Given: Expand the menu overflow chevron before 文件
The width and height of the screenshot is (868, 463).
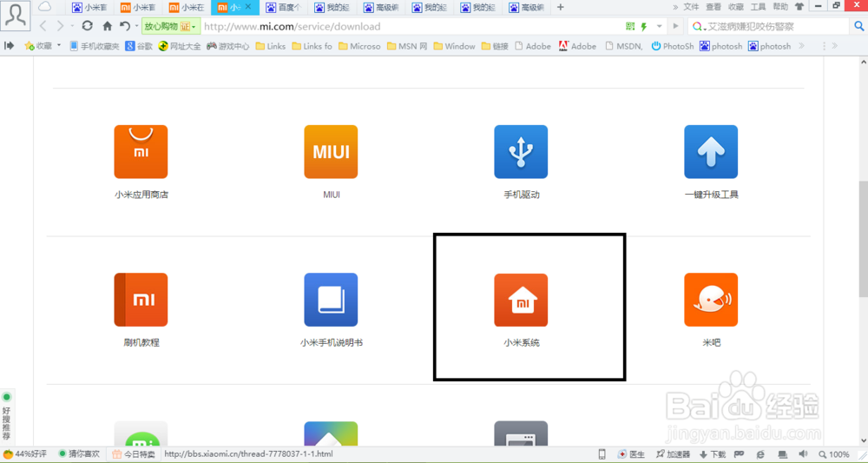Looking at the screenshot, I should coord(675,7).
